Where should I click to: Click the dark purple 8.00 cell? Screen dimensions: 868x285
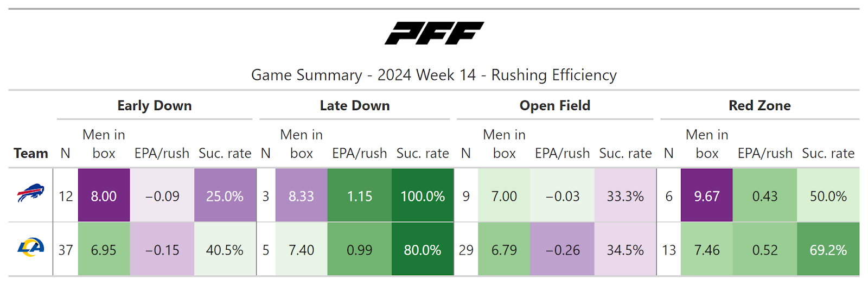(104, 196)
